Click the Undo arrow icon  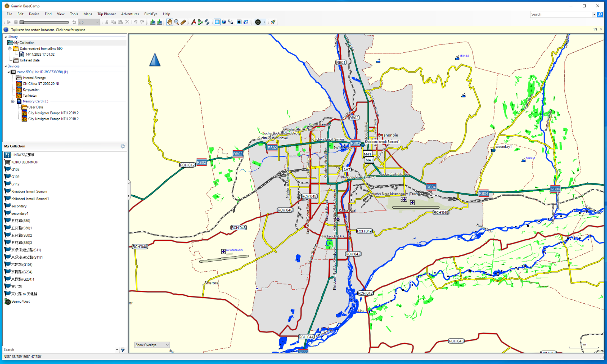point(135,22)
